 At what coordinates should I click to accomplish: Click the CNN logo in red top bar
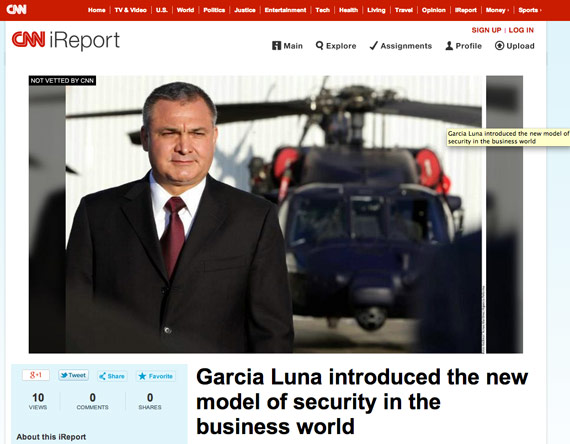point(16,9)
